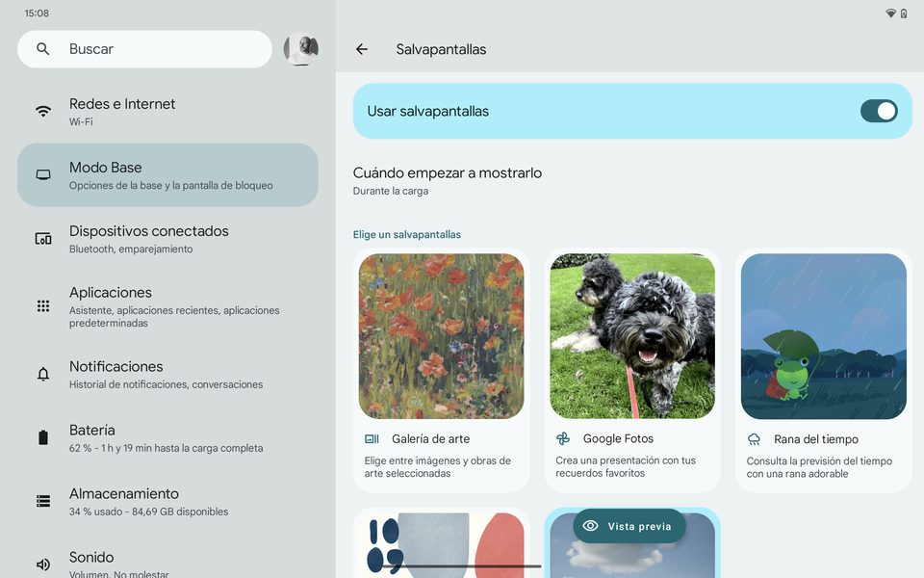Screen dimensions: 924x578
Task: Click the Bluetooth, emparejamiento subtitle
Action: [131, 249]
